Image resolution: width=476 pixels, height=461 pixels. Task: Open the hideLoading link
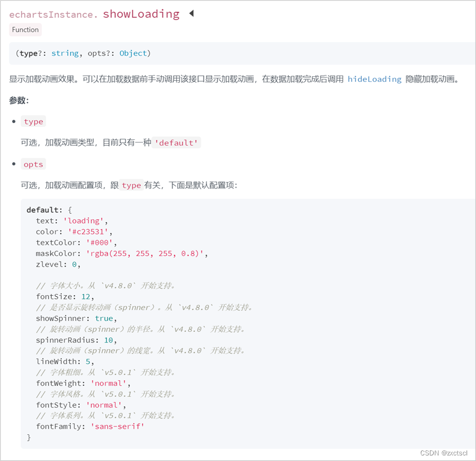coord(374,79)
